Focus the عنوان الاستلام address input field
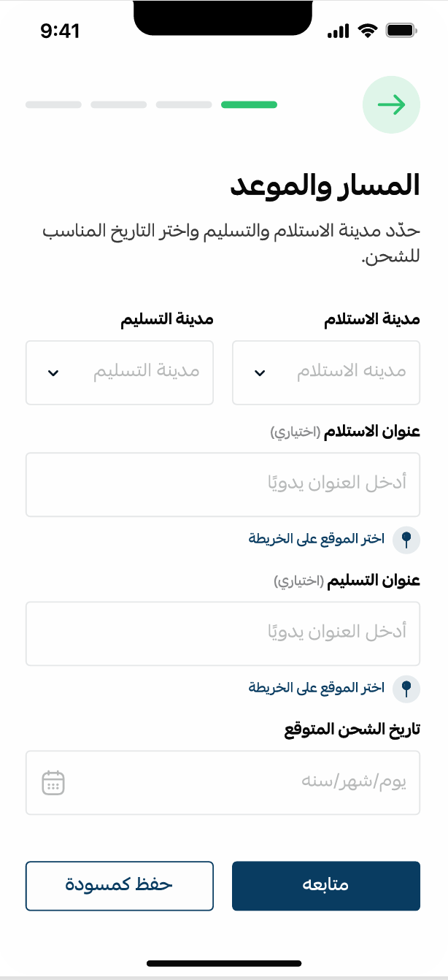The height and width of the screenshot is (980, 448). pyautogui.click(x=223, y=484)
